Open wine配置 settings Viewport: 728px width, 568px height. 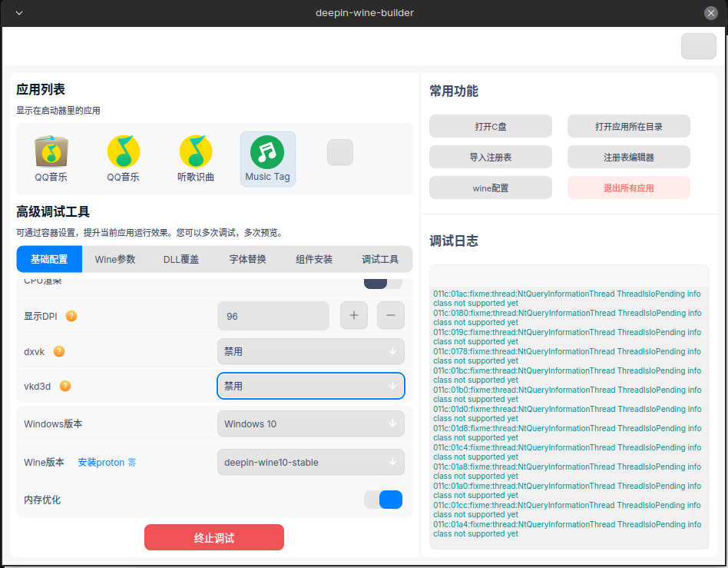[490, 188]
